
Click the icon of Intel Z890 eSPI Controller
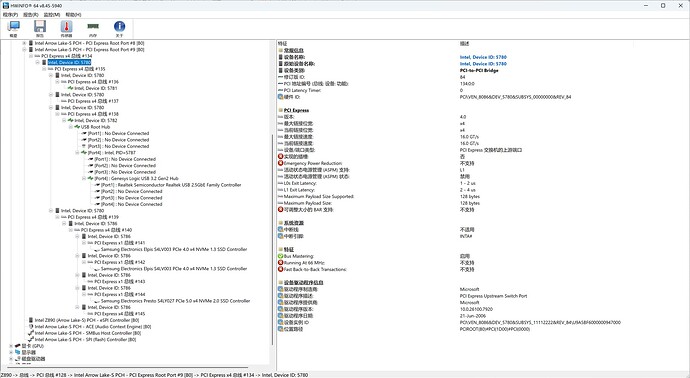pyautogui.click(x=31, y=320)
